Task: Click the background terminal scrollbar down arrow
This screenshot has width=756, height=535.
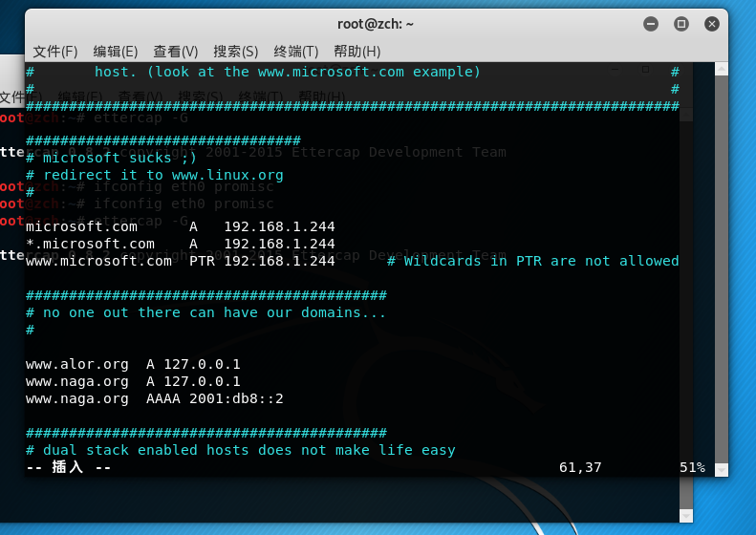Action: coord(686,515)
